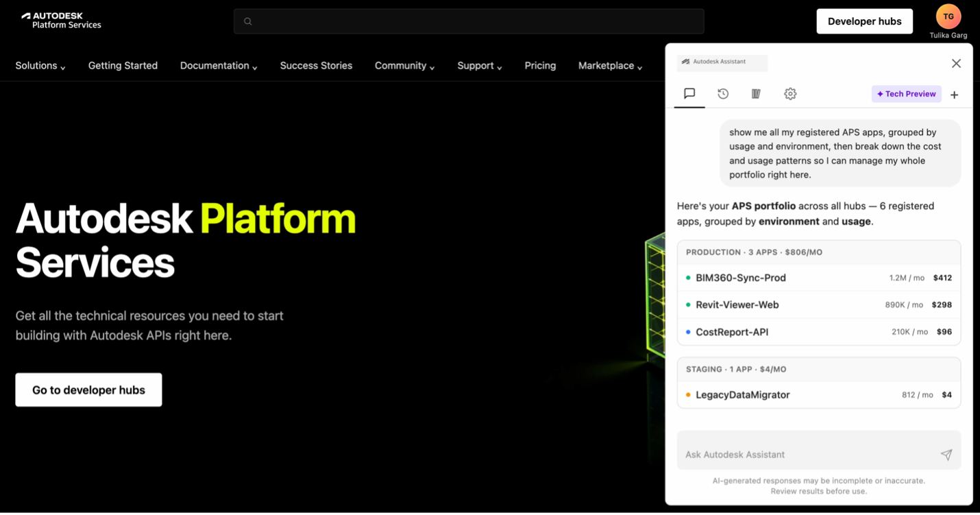The image size is (980, 515).
Task: Click the $298 cost value
Action: (x=942, y=304)
